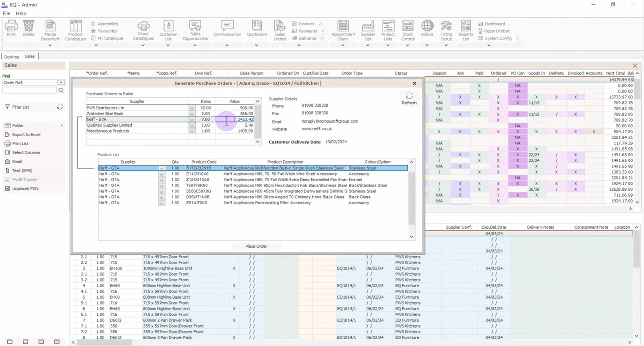The height and width of the screenshot is (346, 644).
Task: Switch to the Sales tab
Action: click(30, 56)
